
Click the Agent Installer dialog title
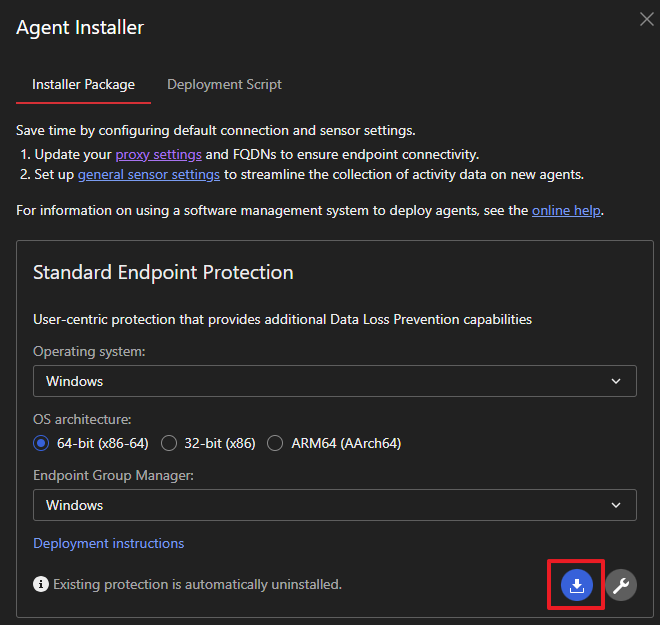(x=80, y=28)
